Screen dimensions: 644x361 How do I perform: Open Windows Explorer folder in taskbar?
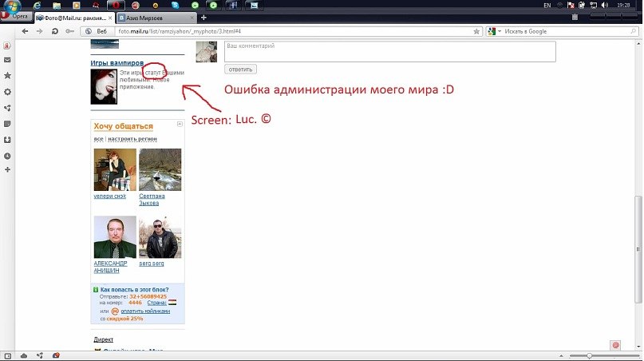57,6
